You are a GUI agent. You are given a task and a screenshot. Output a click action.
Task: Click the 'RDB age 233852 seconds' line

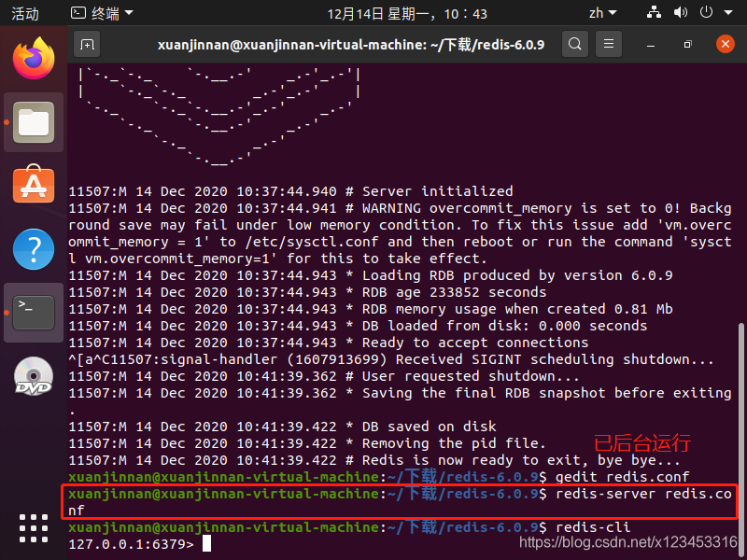point(307,292)
